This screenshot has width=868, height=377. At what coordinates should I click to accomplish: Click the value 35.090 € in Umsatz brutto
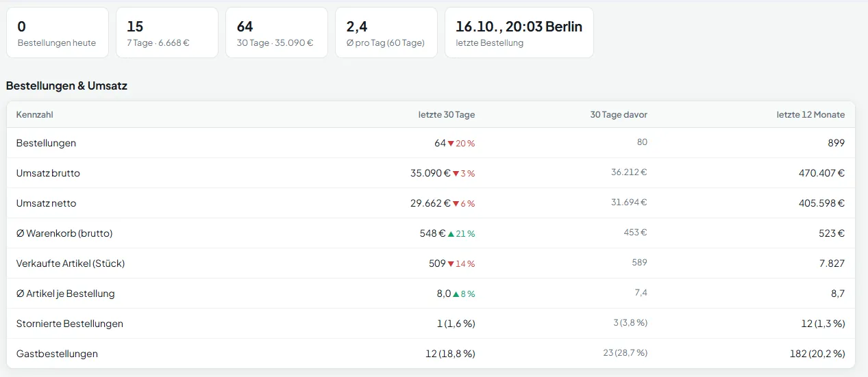430,173
